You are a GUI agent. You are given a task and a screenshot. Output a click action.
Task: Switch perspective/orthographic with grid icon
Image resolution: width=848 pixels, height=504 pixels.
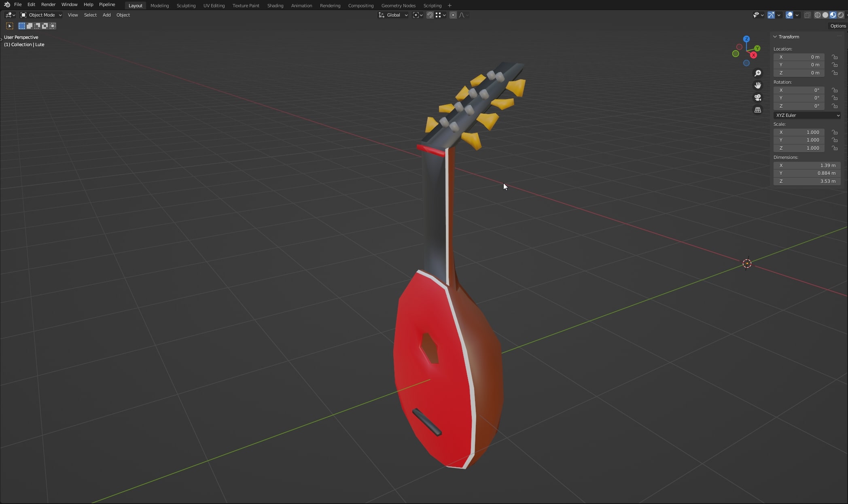[758, 110]
